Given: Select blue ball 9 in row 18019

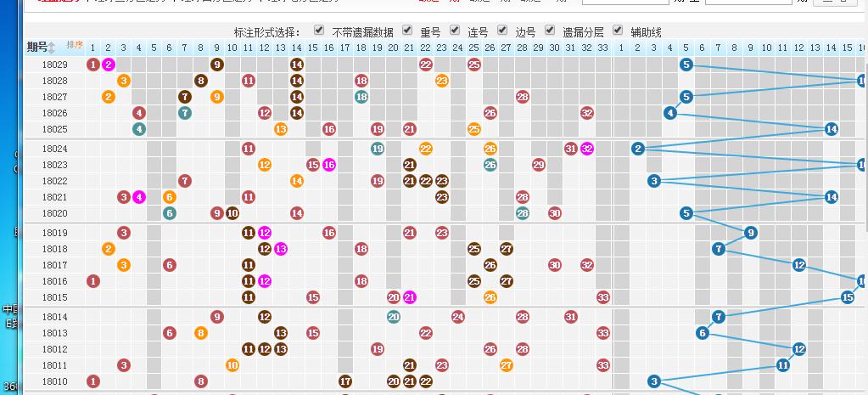Looking at the screenshot, I should [x=751, y=233].
